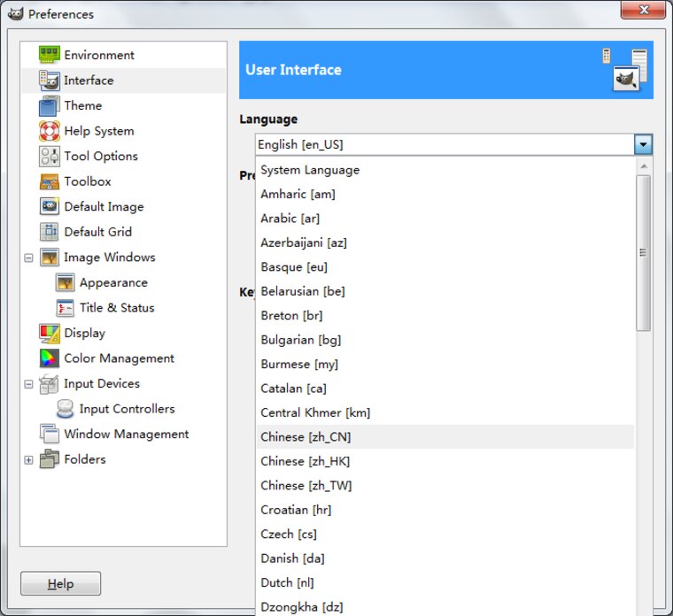
Task: Click the Help System lifebuoy icon
Action: point(50,131)
